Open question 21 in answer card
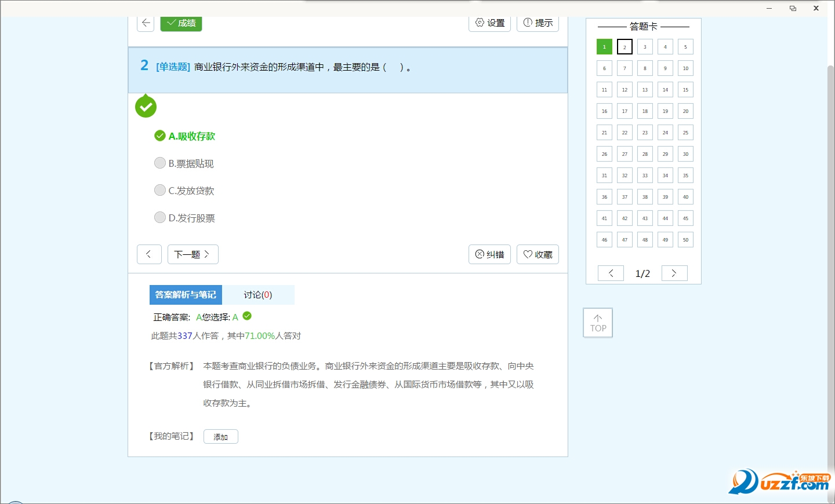The width and height of the screenshot is (835, 504). click(604, 133)
